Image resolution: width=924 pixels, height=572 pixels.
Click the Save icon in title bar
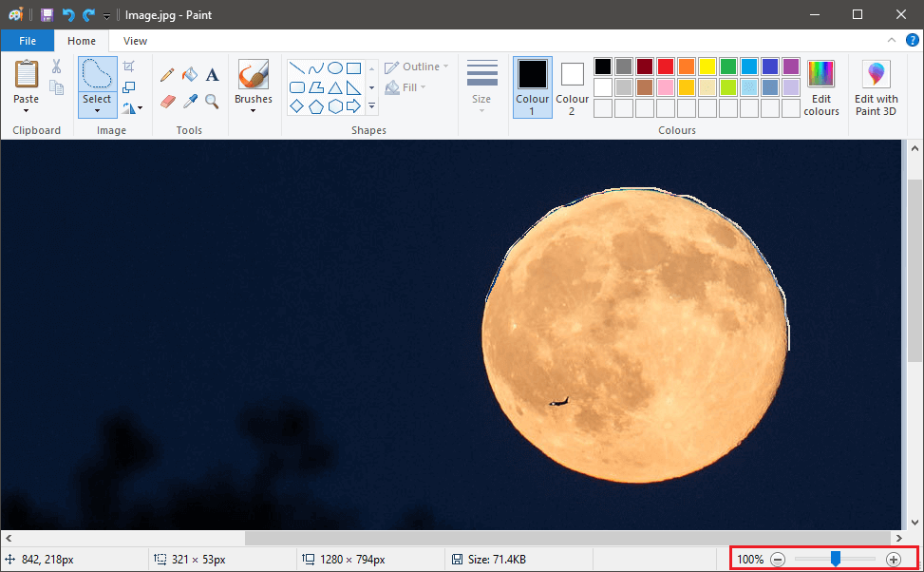(x=47, y=15)
